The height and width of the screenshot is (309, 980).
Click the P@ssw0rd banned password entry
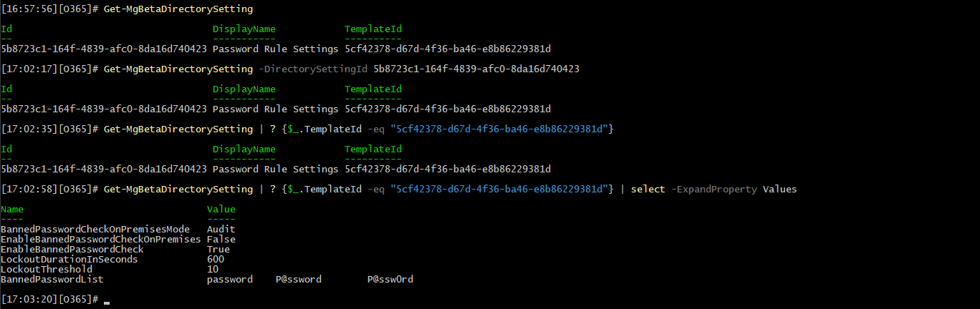coord(390,280)
